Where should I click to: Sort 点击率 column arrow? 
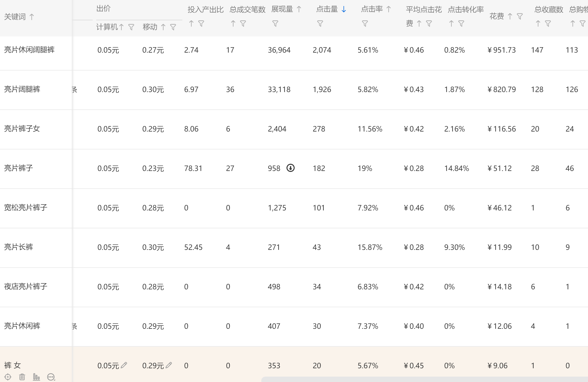(389, 9)
